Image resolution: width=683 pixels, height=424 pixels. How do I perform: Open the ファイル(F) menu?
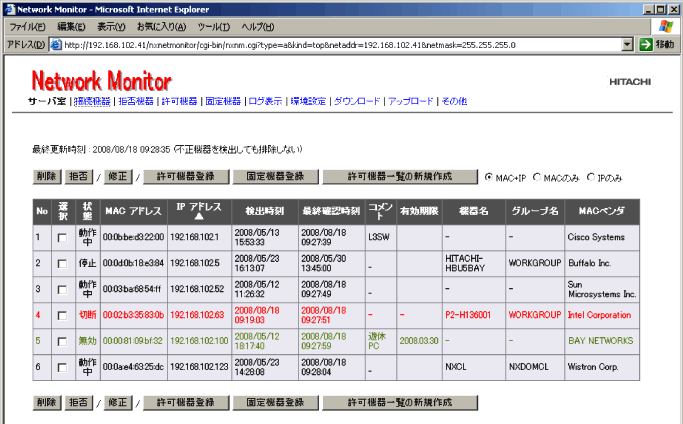pos(28,26)
